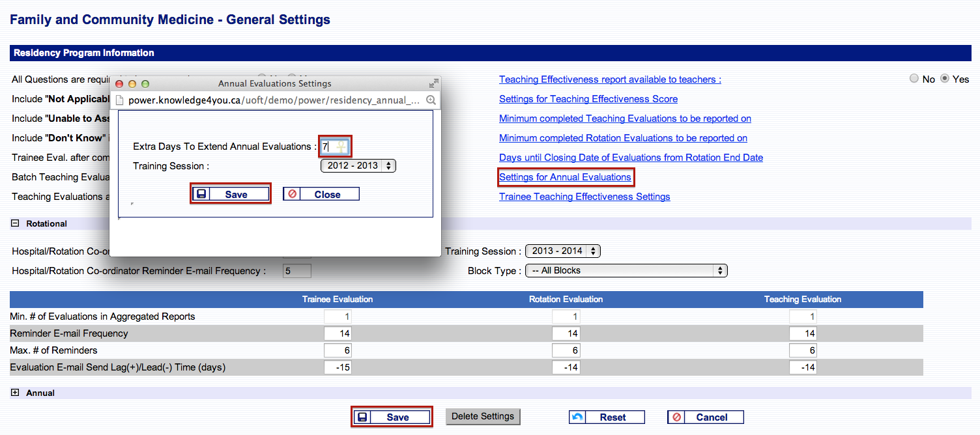Open the Block Type 'All Blocks' dropdown
980x435 pixels.
point(626,270)
